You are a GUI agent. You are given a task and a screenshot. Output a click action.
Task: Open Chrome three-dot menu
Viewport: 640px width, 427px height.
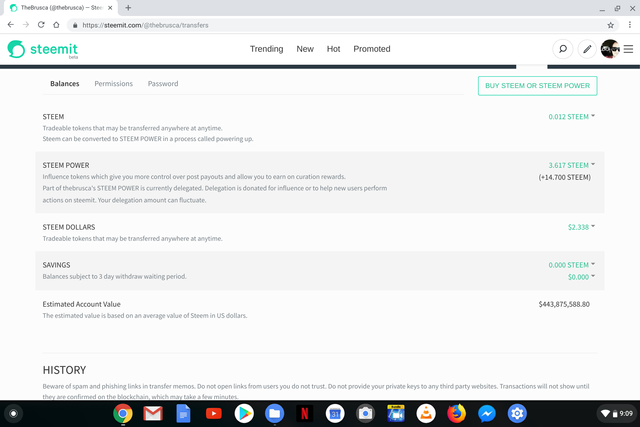(630, 25)
